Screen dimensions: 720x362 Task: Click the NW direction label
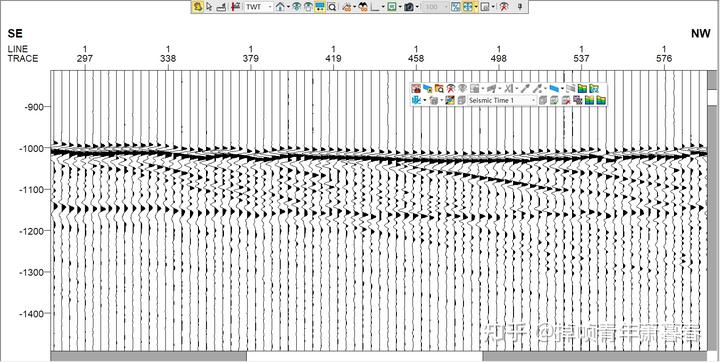pos(701,34)
